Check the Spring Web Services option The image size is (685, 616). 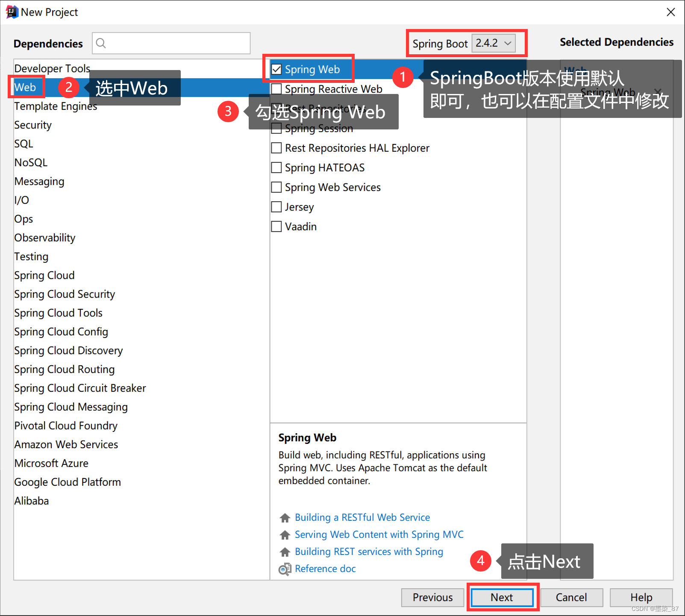[x=276, y=187]
